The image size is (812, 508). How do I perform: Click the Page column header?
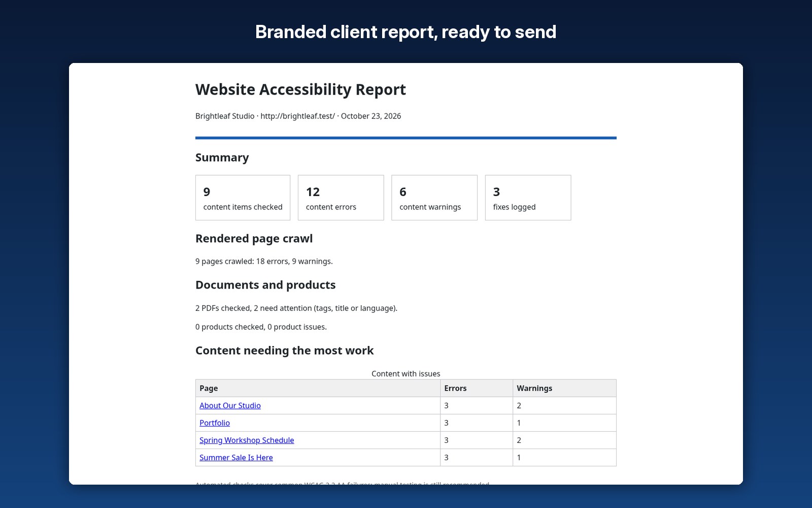[318, 388]
